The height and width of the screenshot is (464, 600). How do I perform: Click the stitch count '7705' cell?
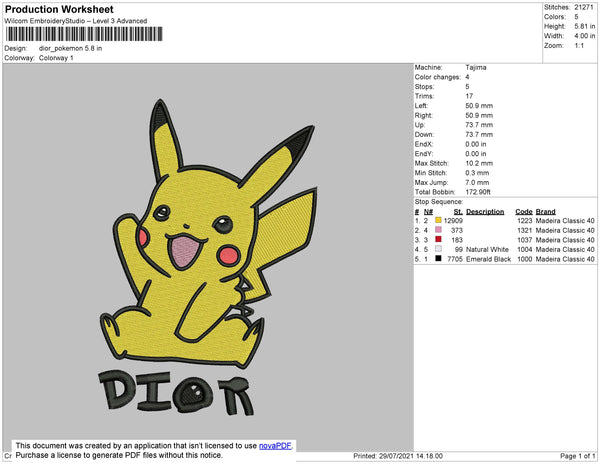[x=455, y=259]
